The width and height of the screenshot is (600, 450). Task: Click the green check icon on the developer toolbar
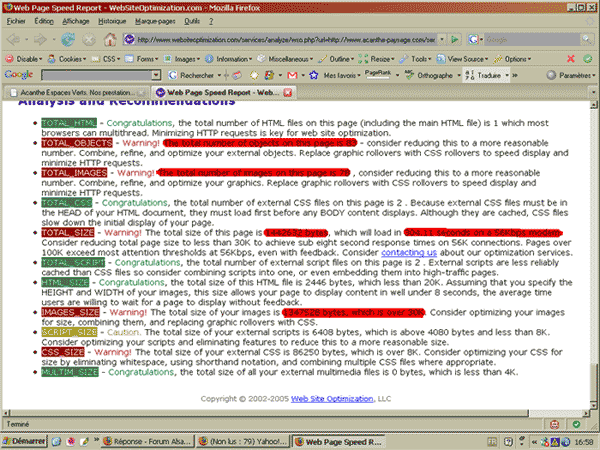coord(588,59)
